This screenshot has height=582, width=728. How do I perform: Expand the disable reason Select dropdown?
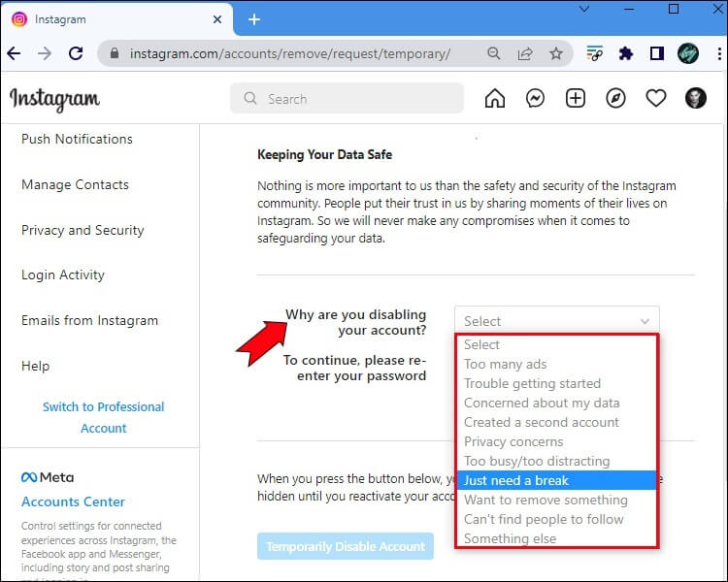[x=557, y=320]
